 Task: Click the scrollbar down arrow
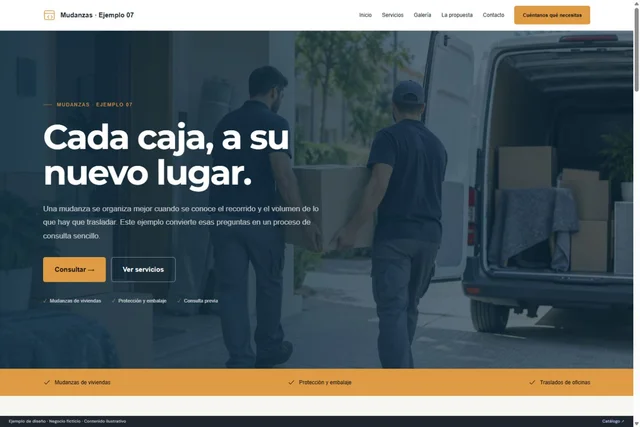(636, 424)
